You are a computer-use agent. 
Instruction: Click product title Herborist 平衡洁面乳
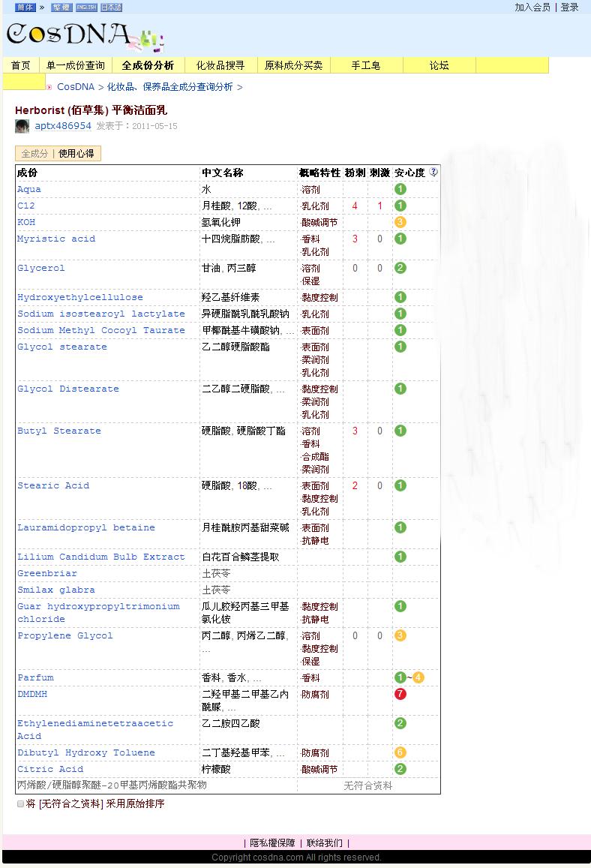91,110
